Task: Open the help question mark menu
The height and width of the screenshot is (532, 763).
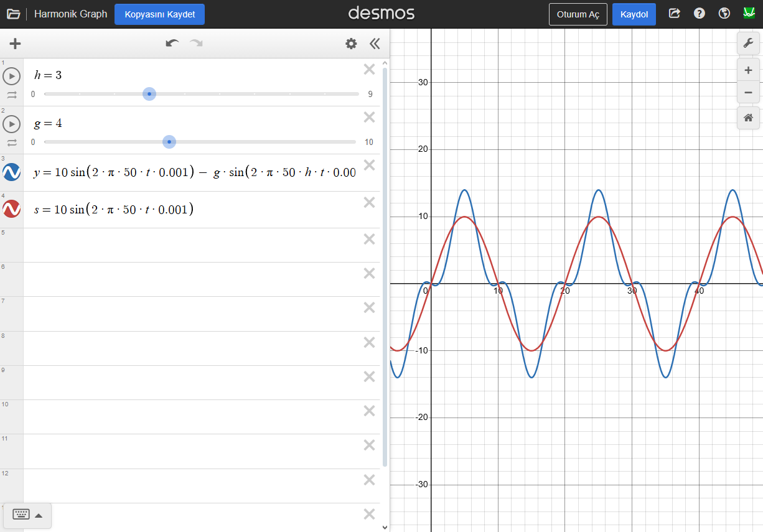Action: 700,14
